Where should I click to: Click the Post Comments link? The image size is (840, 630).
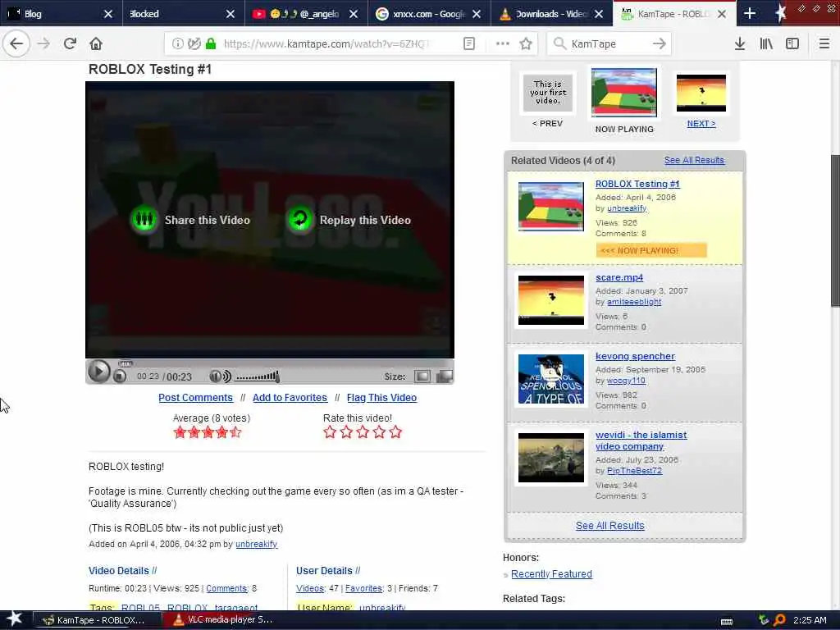[195, 398]
